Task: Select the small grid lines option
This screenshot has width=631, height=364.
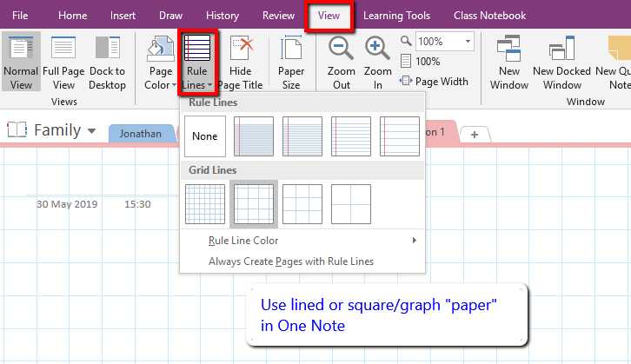Action: (205, 204)
